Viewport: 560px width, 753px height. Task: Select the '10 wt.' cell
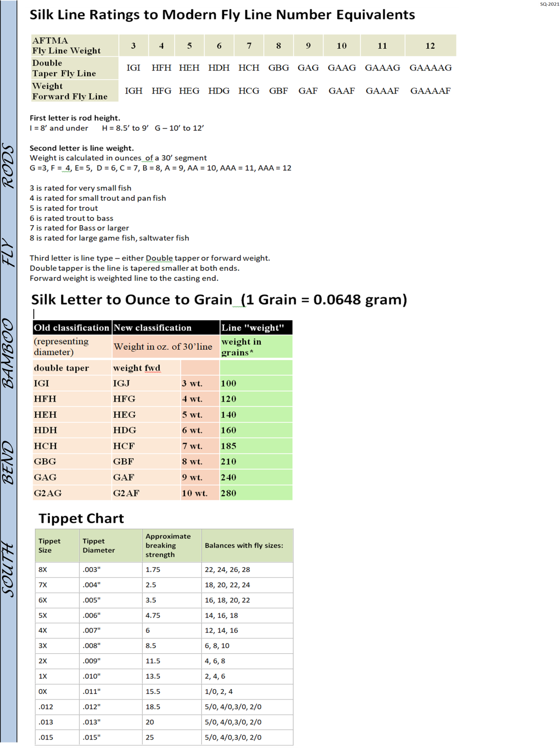(x=200, y=493)
